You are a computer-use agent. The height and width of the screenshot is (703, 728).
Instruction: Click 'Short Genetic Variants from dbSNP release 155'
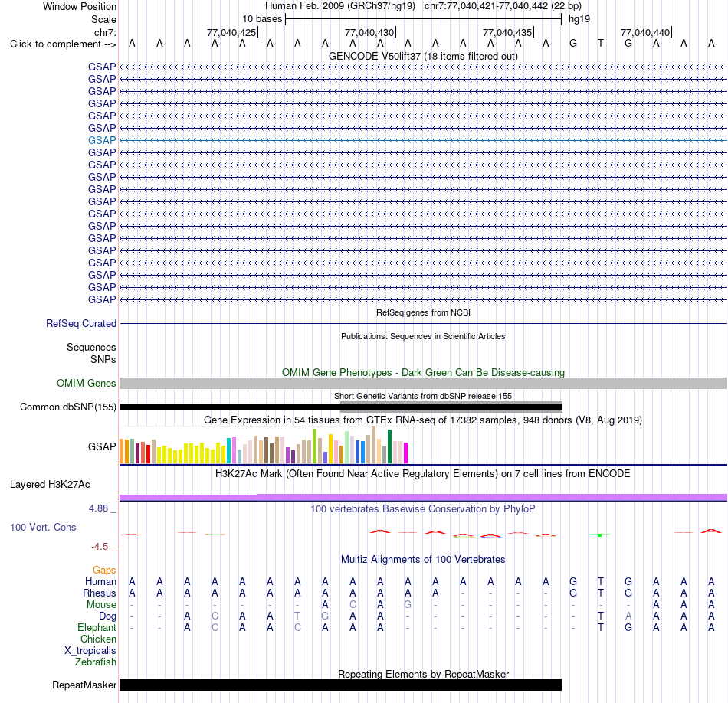coord(423,396)
